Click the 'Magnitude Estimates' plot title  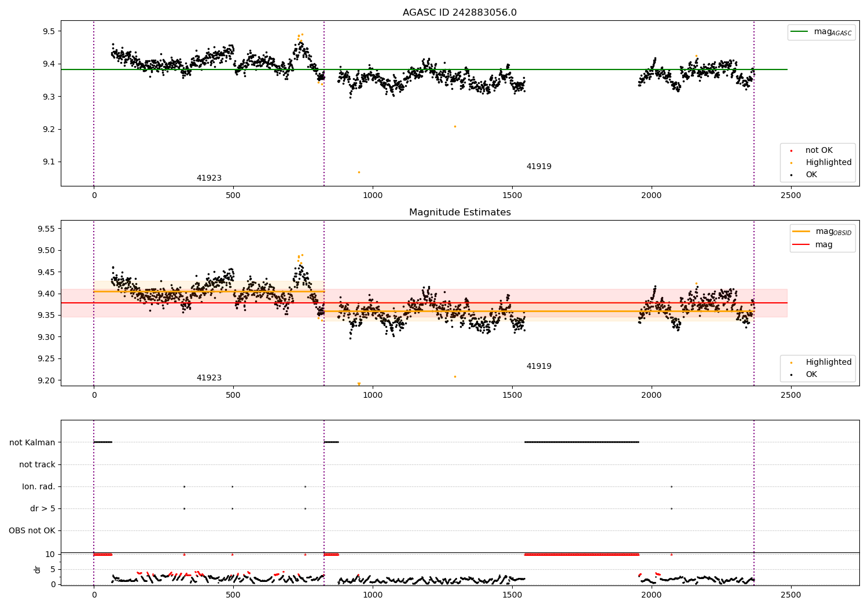459,213
